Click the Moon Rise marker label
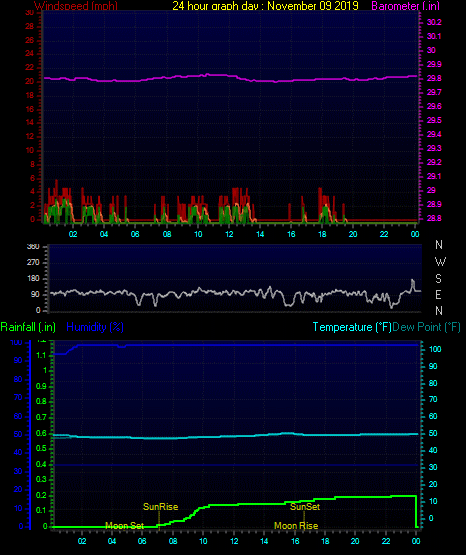This screenshot has width=466, height=555. 296,526
